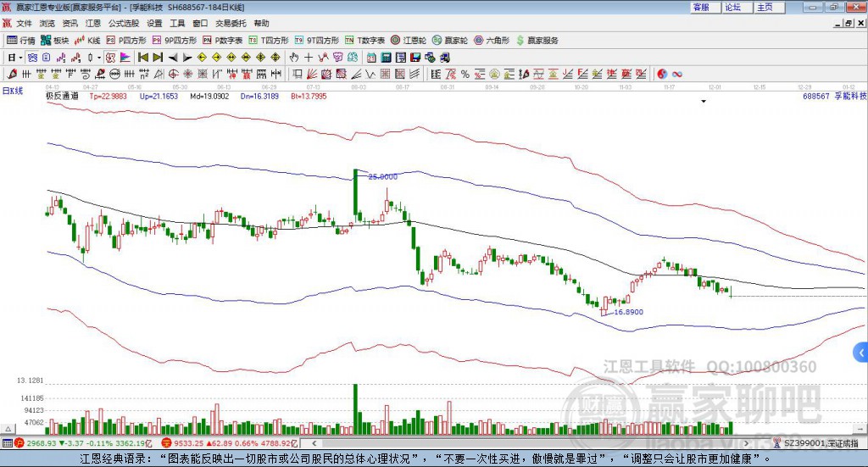Step chart right with the black right arrow
The width and height of the screenshot is (868, 467).
(x=187, y=58)
